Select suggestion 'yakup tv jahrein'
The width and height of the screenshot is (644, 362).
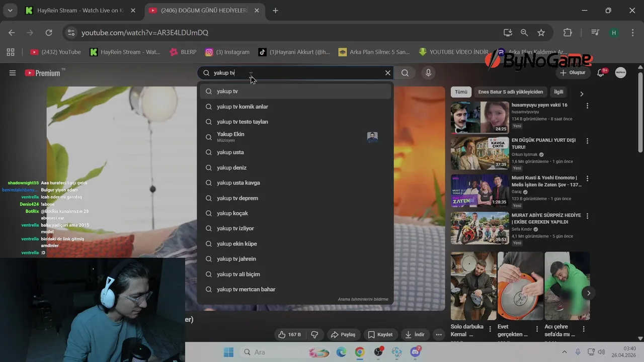(295, 259)
